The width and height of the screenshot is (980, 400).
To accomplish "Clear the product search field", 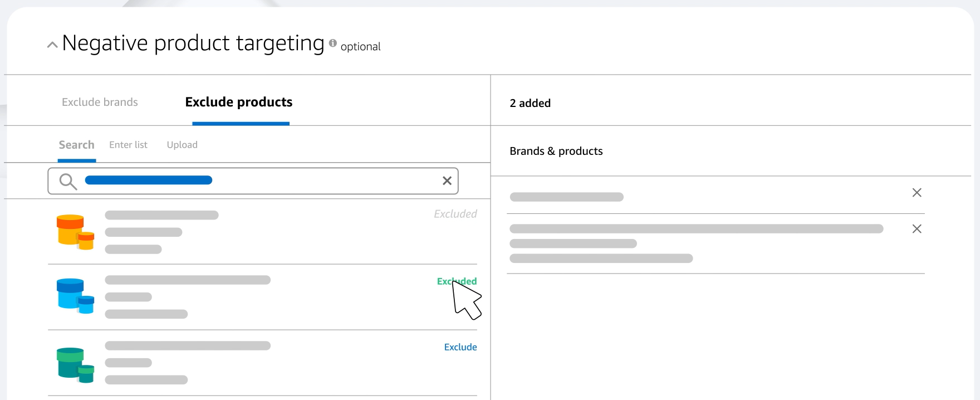I will pos(447,181).
